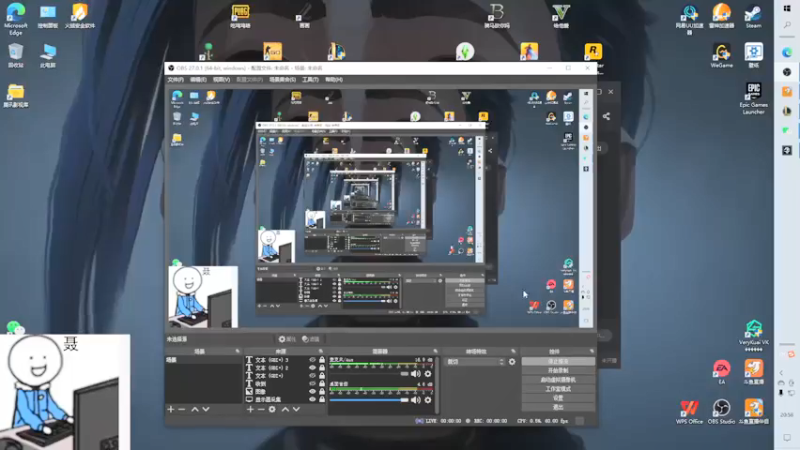Image resolution: width=800 pixels, height=450 pixels.
Task: Open 桌面音频 audio settings gear
Action: coord(428,400)
